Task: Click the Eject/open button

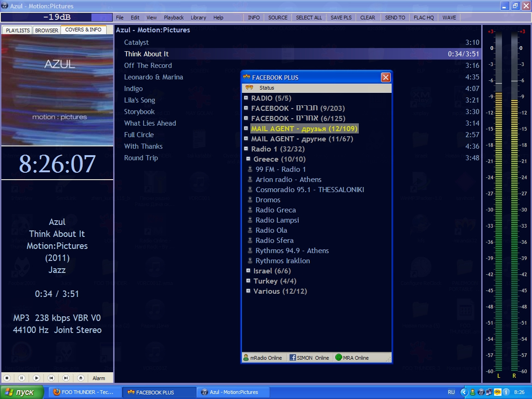Action: click(x=81, y=378)
